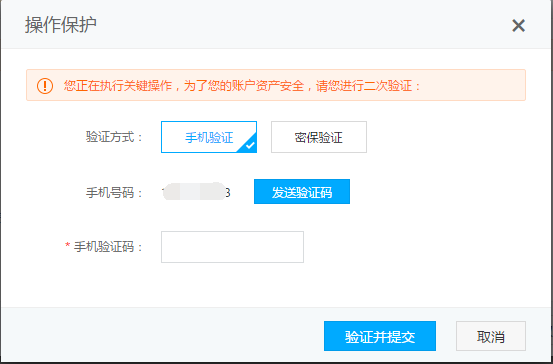The width and height of the screenshot is (553, 364).
Task: Click the gray blur over the phone number
Action: (194, 192)
